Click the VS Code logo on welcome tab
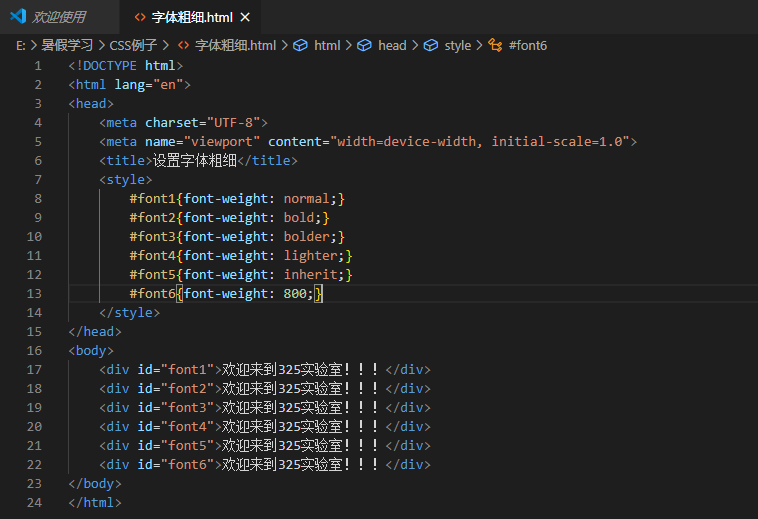The image size is (758, 519). pos(18,16)
